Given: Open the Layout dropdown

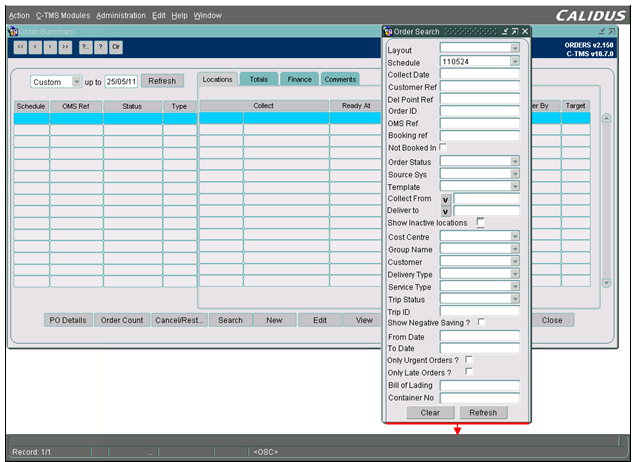Looking at the screenshot, I should point(515,48).
